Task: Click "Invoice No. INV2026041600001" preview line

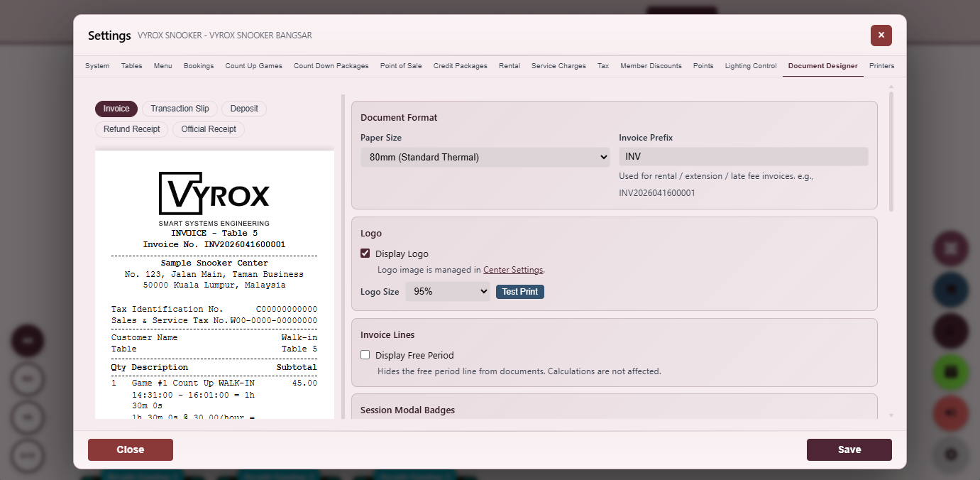Action: (x=214, y=244)
